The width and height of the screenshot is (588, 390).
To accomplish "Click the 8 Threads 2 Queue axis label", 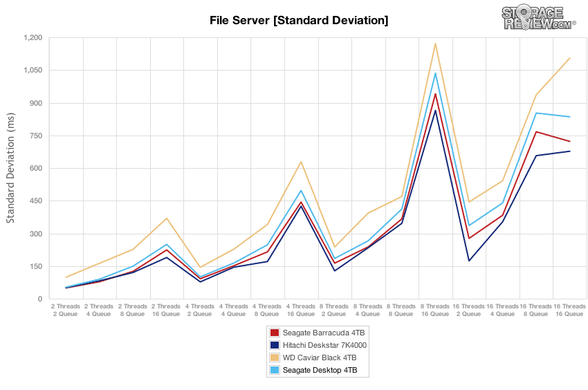I will 333,310.
